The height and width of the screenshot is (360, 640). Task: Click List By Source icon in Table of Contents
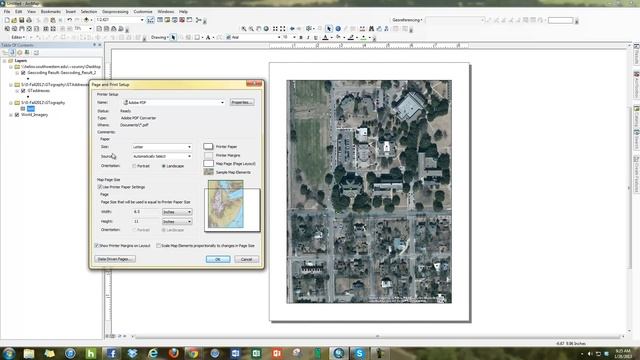tap(12, 52)
